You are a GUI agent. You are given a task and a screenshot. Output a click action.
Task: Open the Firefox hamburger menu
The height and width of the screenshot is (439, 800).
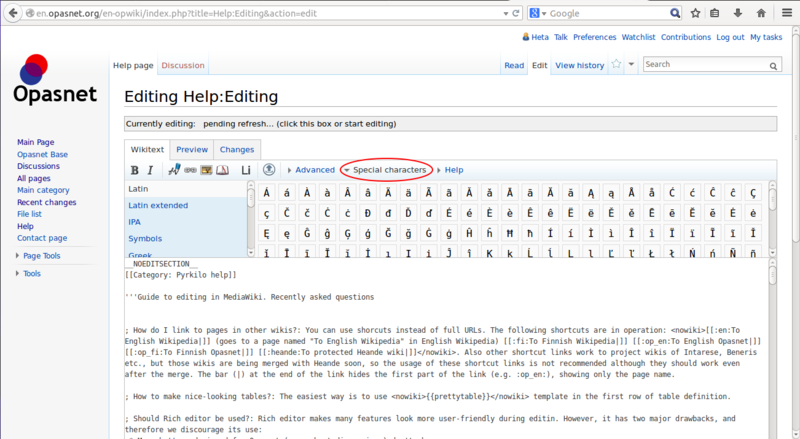pyautogui.click(x=786, y=14)
